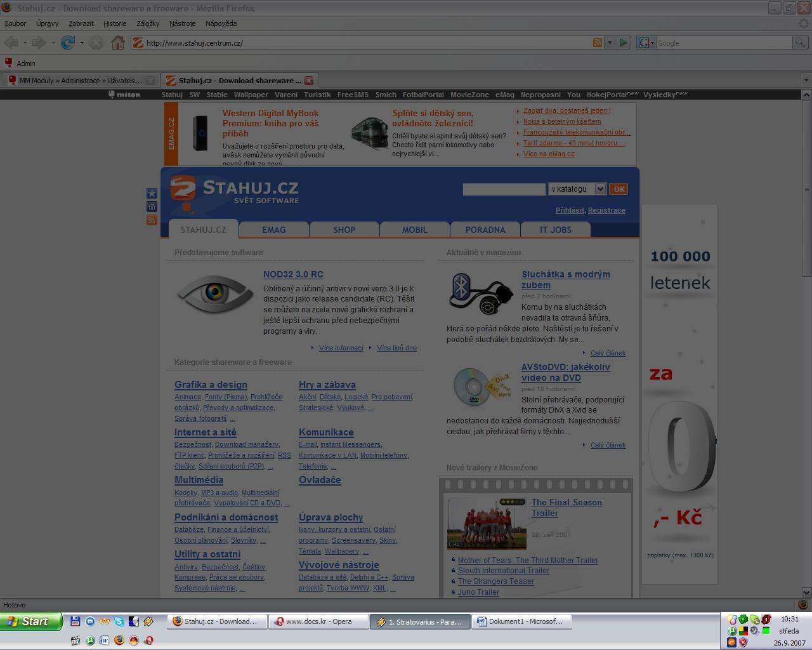Click the search magnifier in the Google box
The width and height of the screenshot is (812, 650).
click(801, 43)
